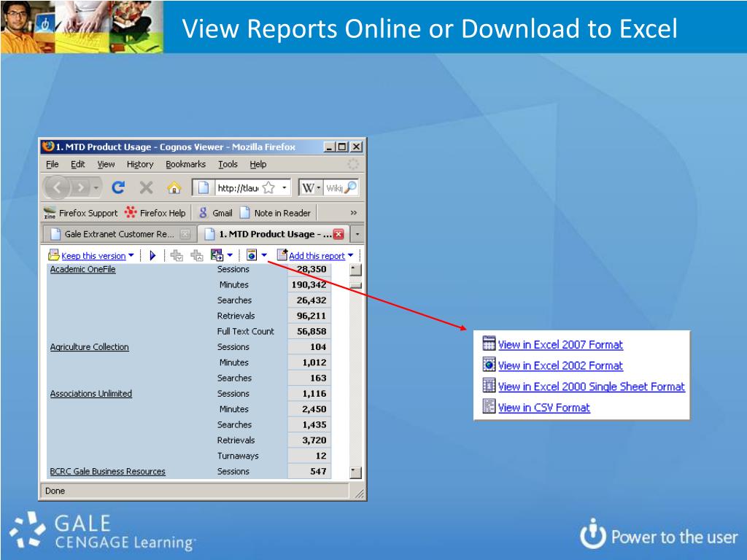Click the CSV format icon
This screenshot has height=560, width=747.
(x=489, y=405)
